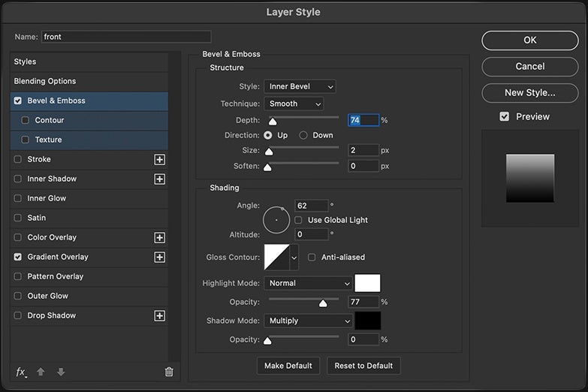Screen dimensions: 588x392
Task: Enable the Contour checkbox
Action: [25, 120]
